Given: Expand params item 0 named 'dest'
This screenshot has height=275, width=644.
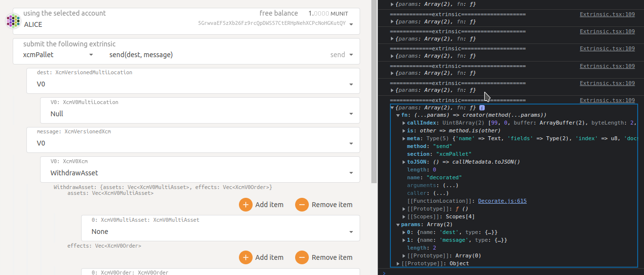Looking at the screenshot, I should 404,233.
